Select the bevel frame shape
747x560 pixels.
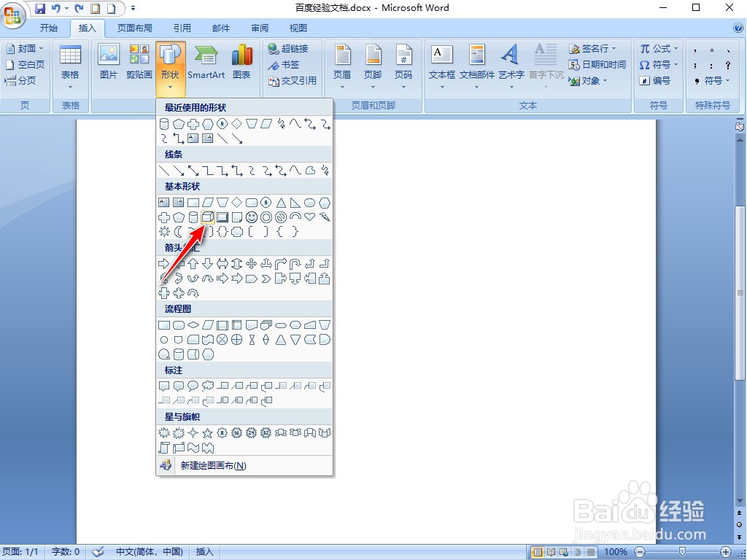pyautogui.click(x=222, y=217)
